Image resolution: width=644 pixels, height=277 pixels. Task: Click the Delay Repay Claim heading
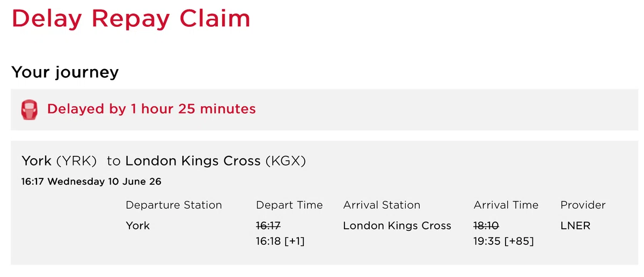pos(131,18)
